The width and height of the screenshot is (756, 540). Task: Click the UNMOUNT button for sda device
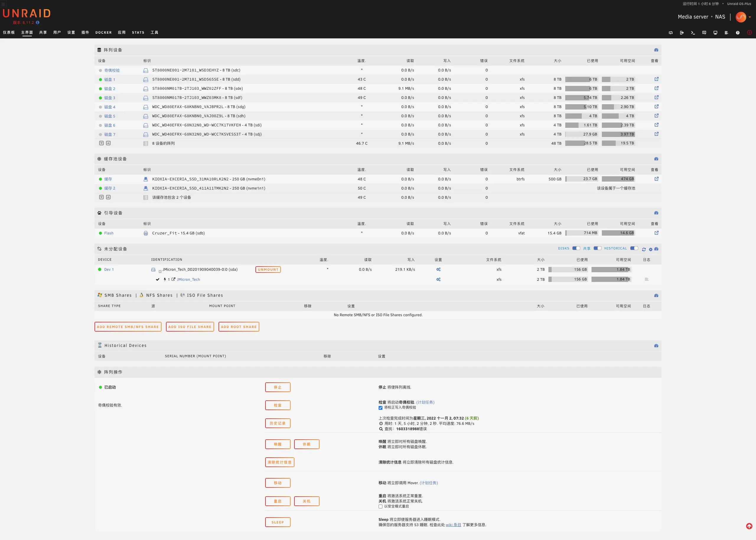(x=268, y=269)
